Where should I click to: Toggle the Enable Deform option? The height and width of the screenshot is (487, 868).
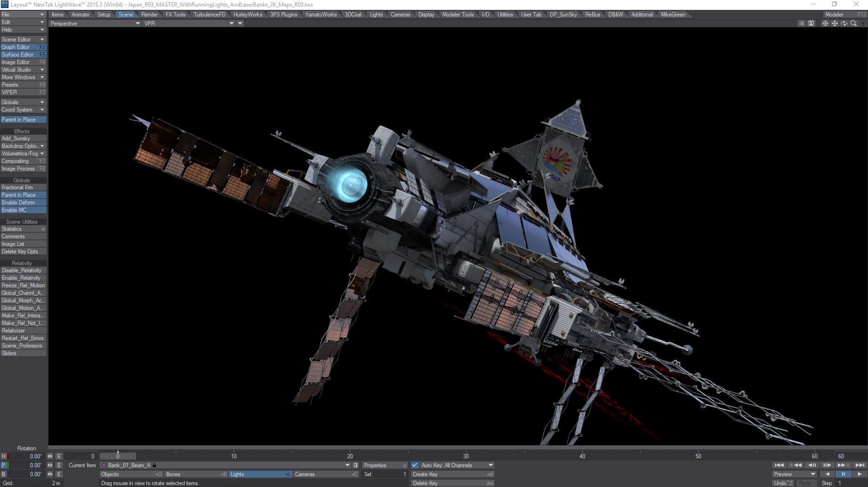[x=23, y=203]
